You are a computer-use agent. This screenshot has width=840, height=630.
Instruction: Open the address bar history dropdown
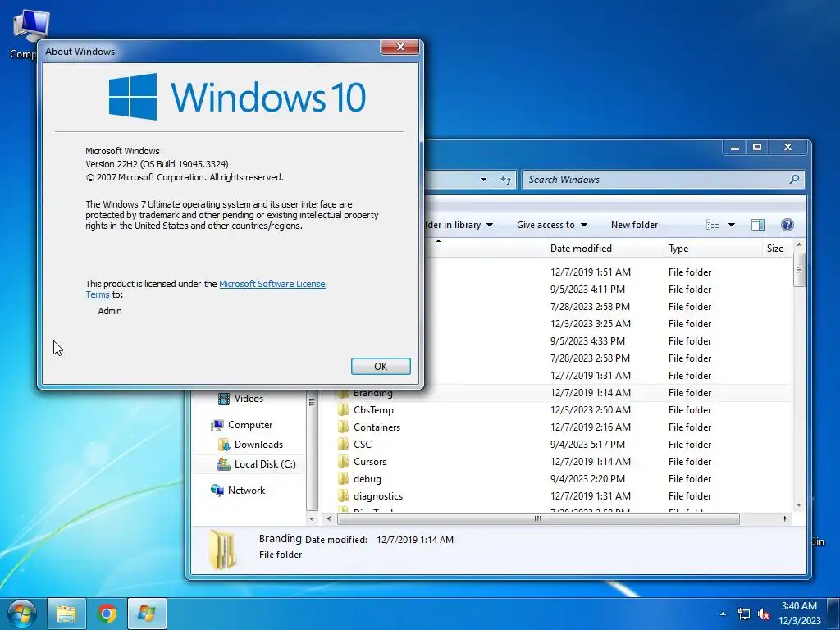click(483, 180)
